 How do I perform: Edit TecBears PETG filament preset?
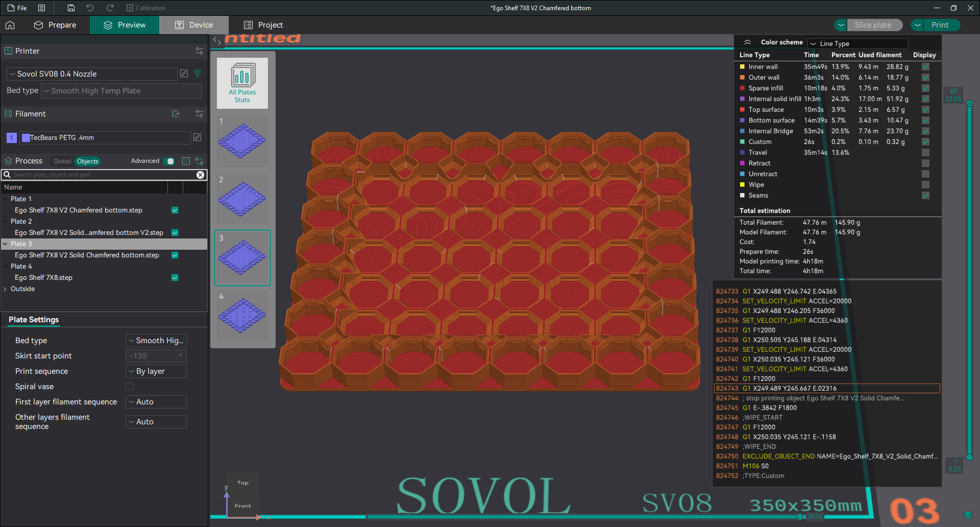click(x=198, y=137)
